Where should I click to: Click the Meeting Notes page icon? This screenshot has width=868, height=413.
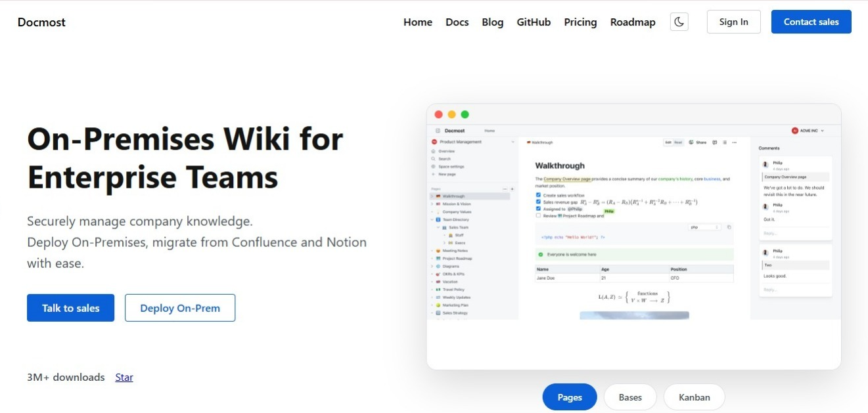[438, 251]
